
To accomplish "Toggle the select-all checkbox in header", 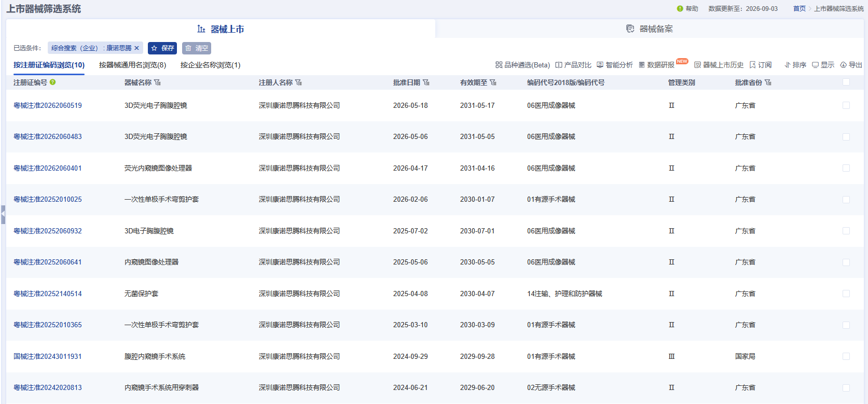I will (x=846, y=82).
